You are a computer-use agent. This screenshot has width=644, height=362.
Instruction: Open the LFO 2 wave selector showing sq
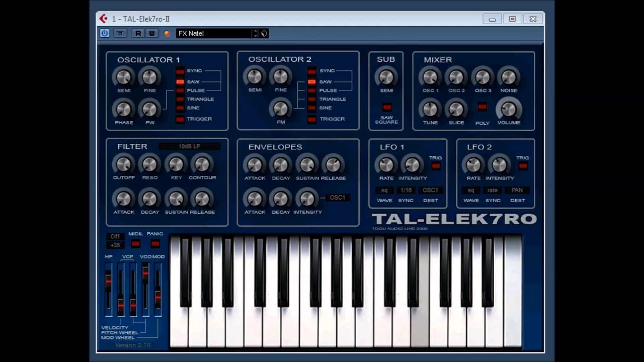[x=471, y=191]
